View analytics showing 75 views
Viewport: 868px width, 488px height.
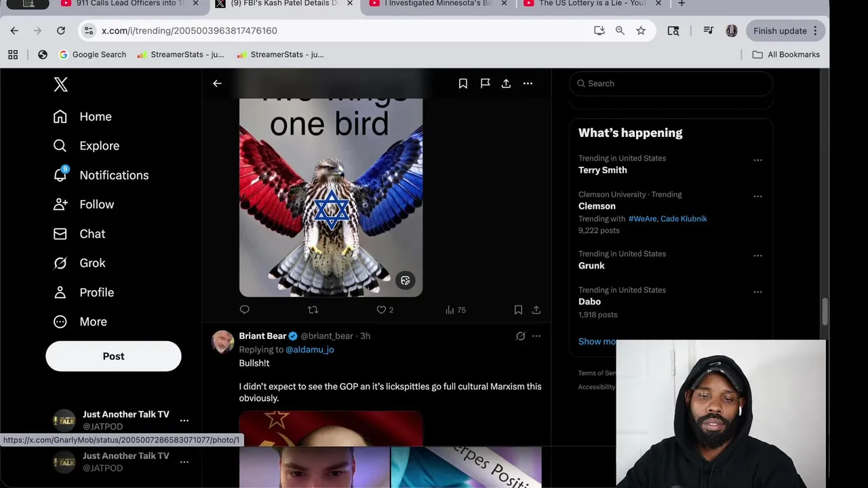(x=455, y=310)
